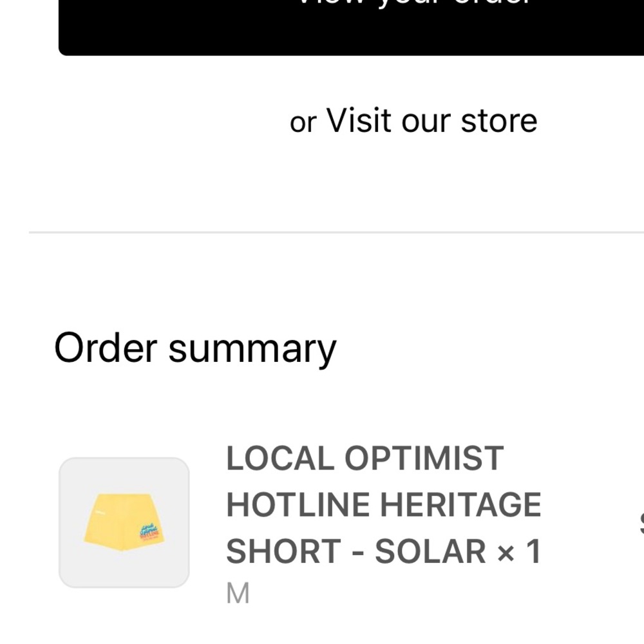
Task: Click the word HERITAGE in product name
Action: (460, 505)
